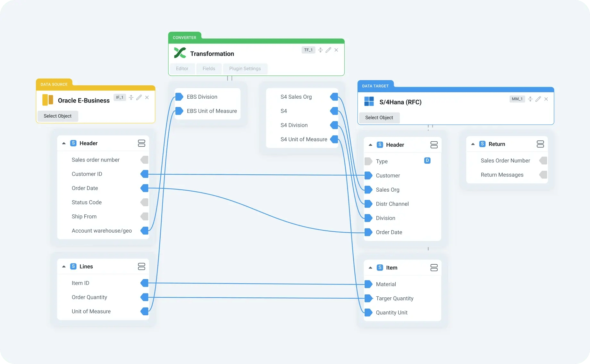Click the layout icon on the Item panel
Image resolution: width=590 pixels, height=364 pixels.
pyautogui.click(x=434, y=268)
